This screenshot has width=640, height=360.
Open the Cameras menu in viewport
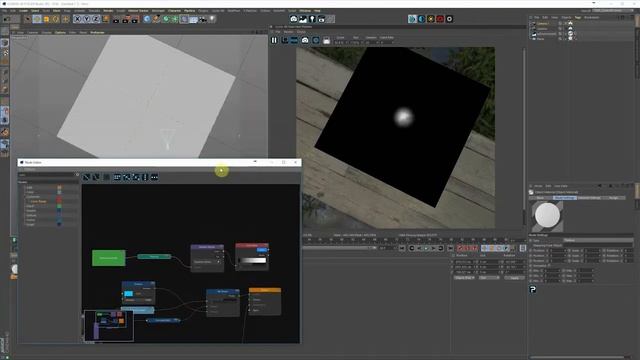[x=33, y=32]
